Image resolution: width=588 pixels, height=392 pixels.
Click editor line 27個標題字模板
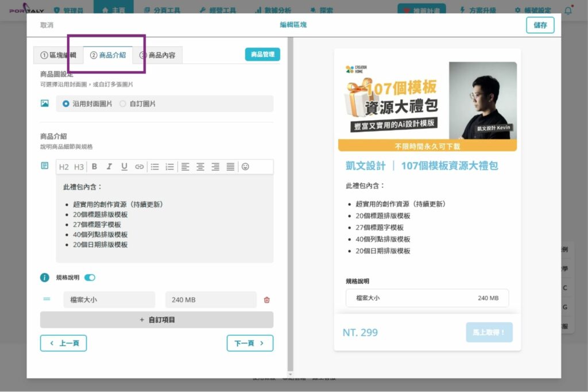tap(96, 225)
